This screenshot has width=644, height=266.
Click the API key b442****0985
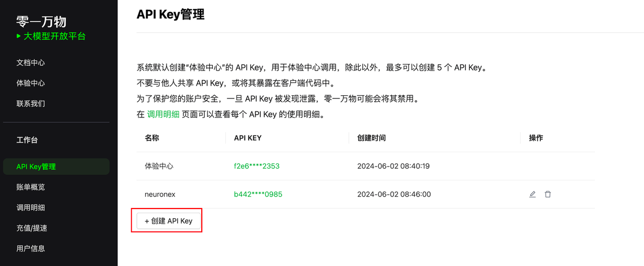(258, 194)
